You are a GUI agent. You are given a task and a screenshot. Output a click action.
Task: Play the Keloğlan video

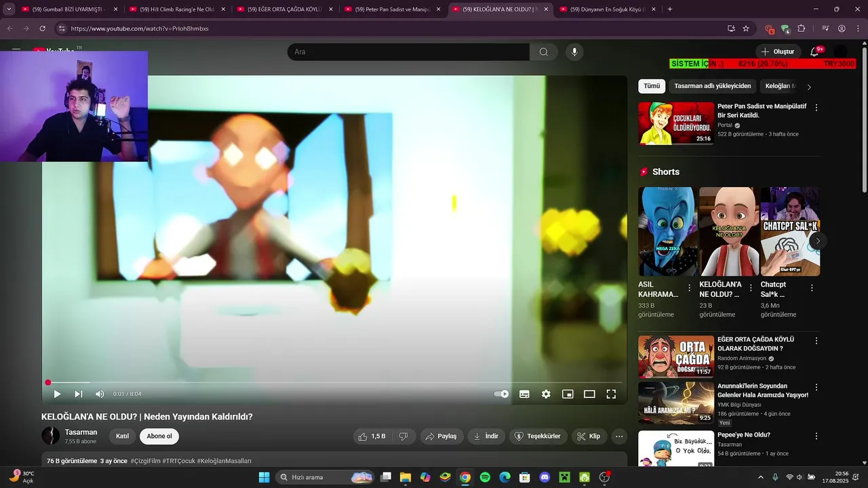point(57,394)
